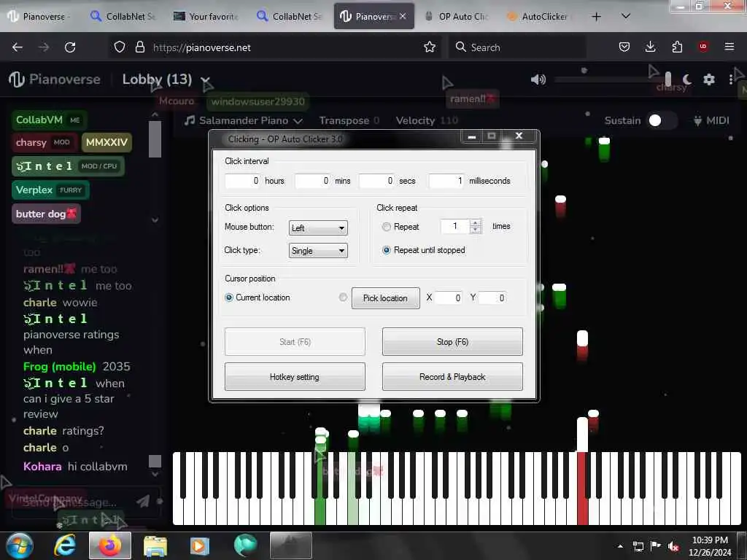The image size is (747, 560).
Task: Click the Pocket save icon
Action: pyautogui.click(x=624, y=47)
